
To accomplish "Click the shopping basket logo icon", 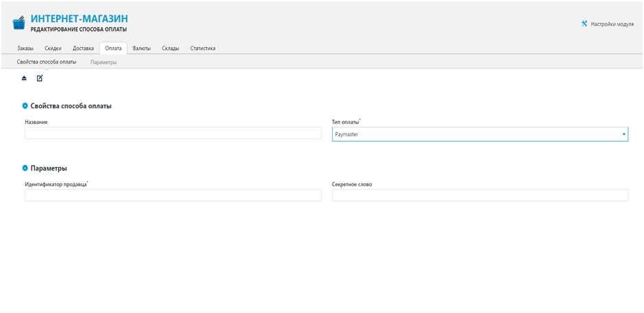I will 19,23.
